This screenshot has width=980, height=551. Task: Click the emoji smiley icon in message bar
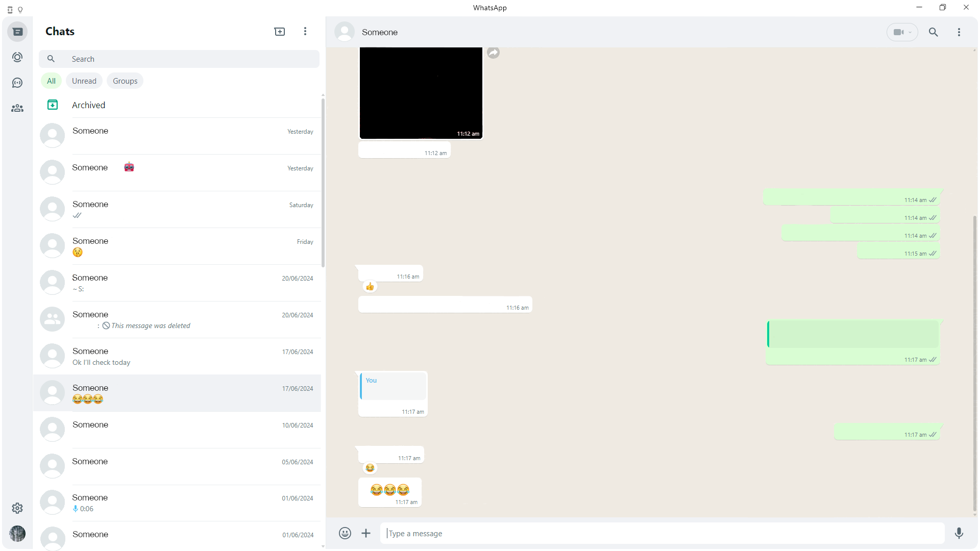click(344, 533)
